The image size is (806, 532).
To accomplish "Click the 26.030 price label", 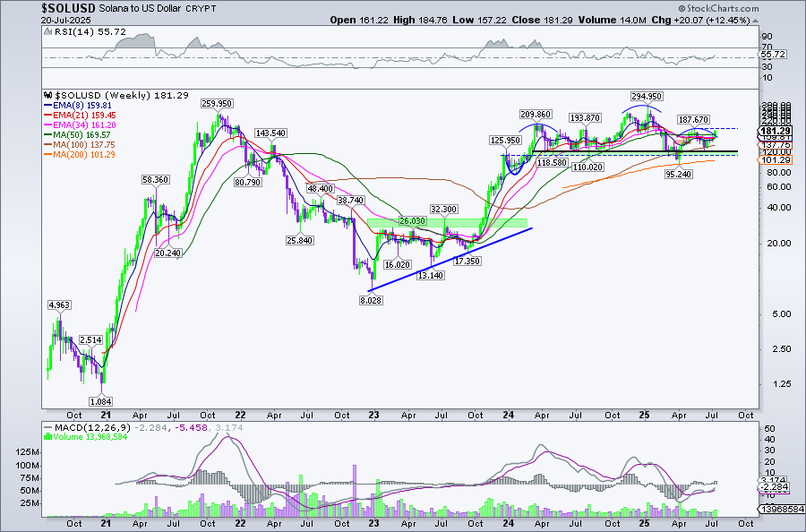I will pos(412,220).
